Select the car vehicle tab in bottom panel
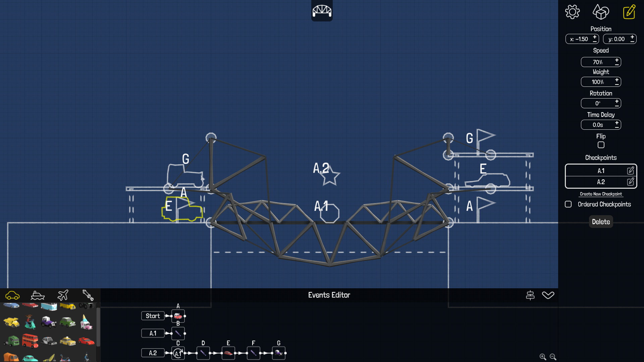 12,295
